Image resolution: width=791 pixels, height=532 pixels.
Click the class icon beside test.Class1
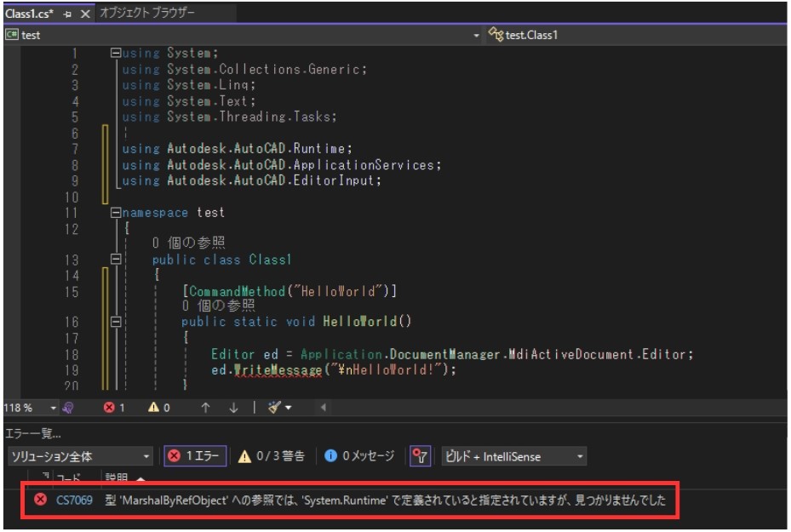[x=496, y=35]
